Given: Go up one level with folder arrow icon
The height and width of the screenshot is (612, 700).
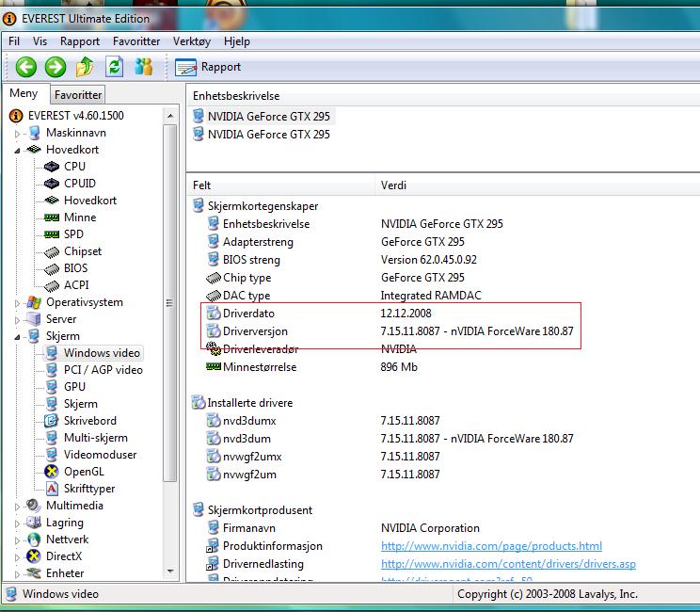Looking at the screenshot, I should 85,67.
